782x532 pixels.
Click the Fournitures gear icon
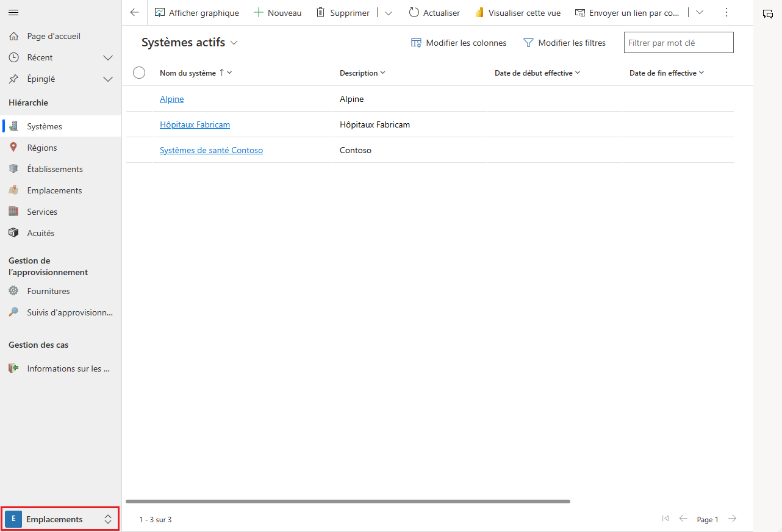(14, 291)
